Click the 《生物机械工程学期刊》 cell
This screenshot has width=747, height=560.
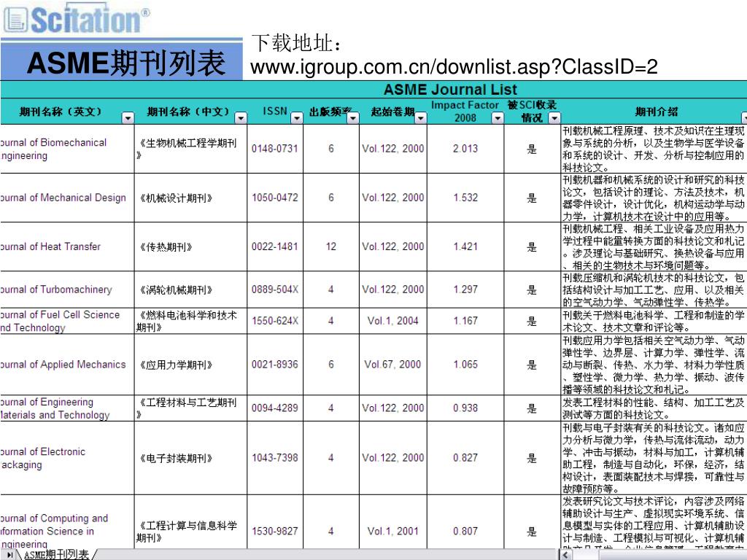point(190,149)
